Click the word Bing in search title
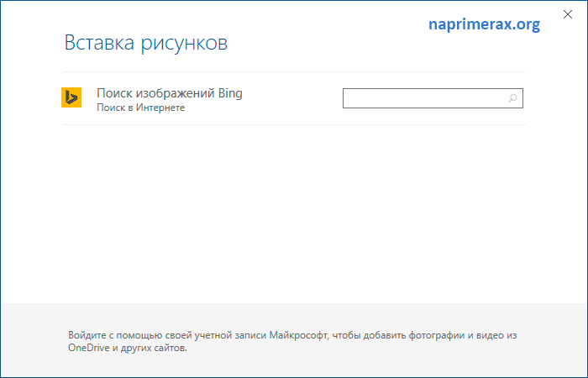The width and height of the screenshot is (588, 378). pos(230,93)
